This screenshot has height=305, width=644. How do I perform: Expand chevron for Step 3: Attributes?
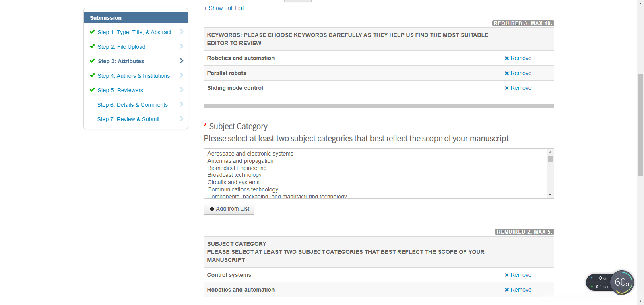tap(182, 61)
